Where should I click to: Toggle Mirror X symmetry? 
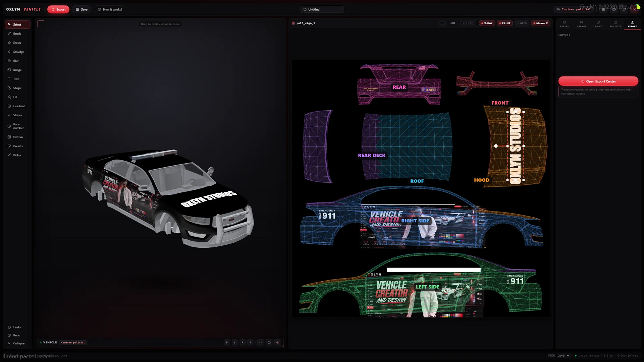click(x=541, y=23)
